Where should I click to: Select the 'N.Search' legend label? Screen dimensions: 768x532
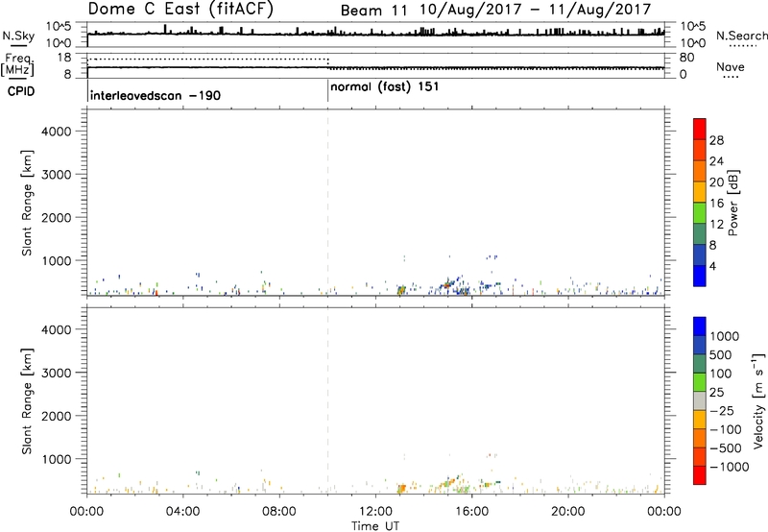point(741,36)
